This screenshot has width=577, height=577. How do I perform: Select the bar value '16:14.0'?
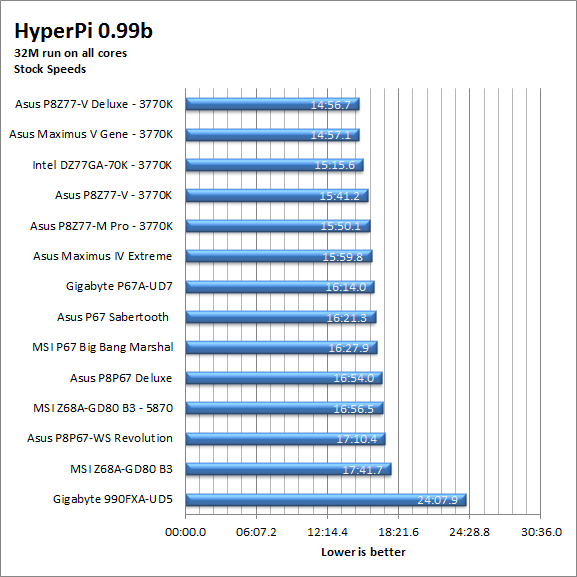point(346,287)
